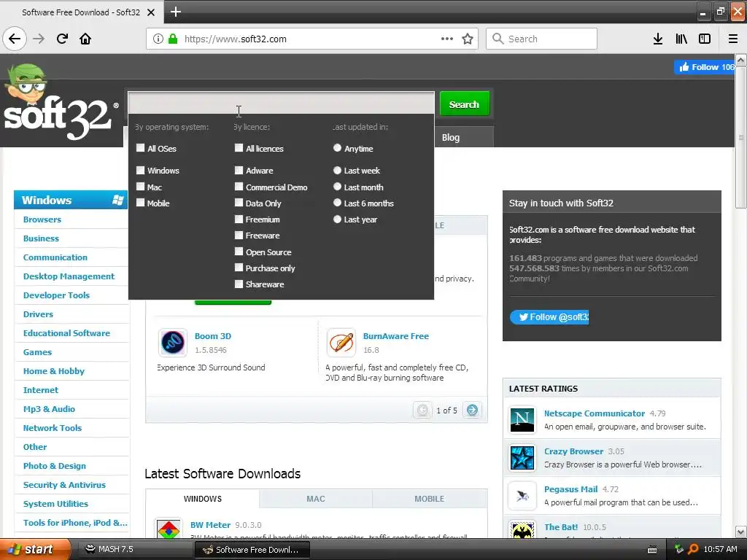The height and width of the screenshot is (560, 747).
Task: Switch to the WINDOWS downloads tab
Action: (x=203, y=499)
